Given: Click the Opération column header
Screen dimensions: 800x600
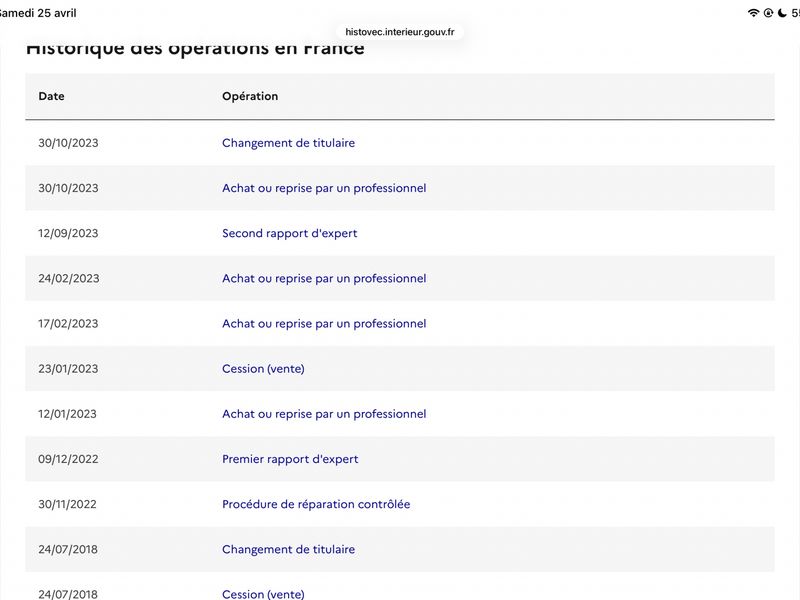Looking at the screenshot, I should tap(250, 96).
